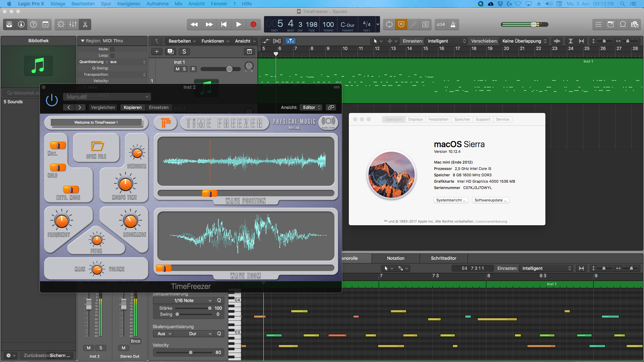Screen dimensions: 644x362
Task: Open the Mixer from the toolbar
Action: [x=73, y=24]
